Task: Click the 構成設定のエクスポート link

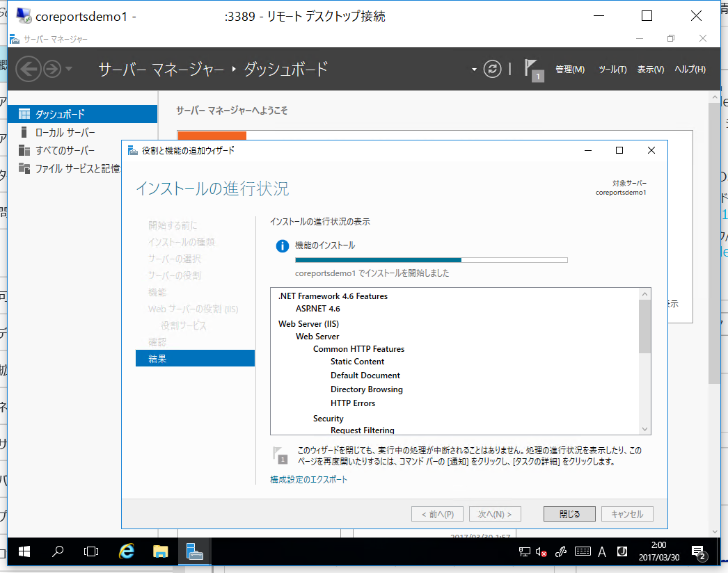Action: [x=309, y=480]
